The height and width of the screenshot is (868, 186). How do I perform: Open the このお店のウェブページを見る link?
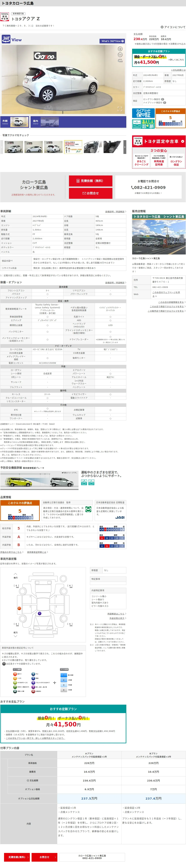pos(166,294)
